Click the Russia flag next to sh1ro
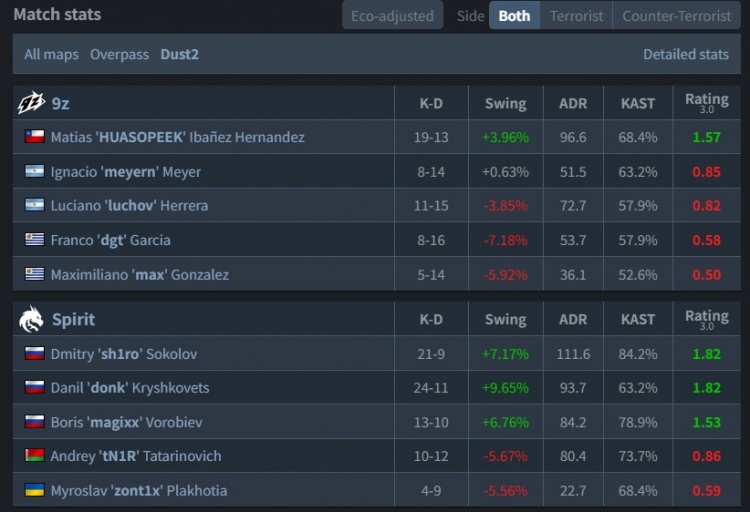The height and width of the screenshot is (512, 750). [x=35, y=353]
